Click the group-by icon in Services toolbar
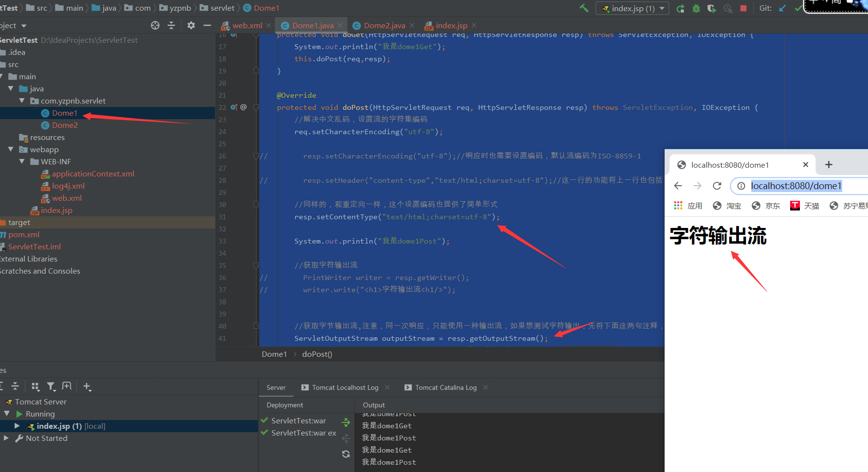This screenshot has width=868, height=472. [x=35, y=386]
